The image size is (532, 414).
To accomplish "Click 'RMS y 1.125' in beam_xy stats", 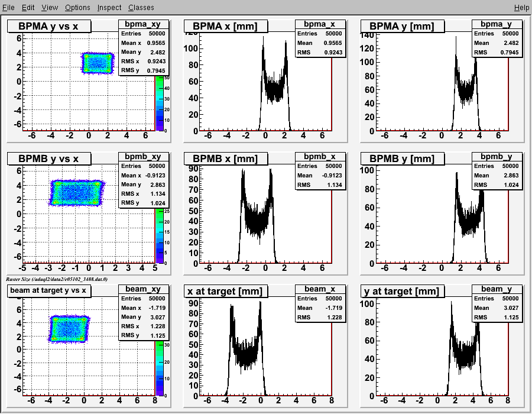I will [x=143, y=335].
